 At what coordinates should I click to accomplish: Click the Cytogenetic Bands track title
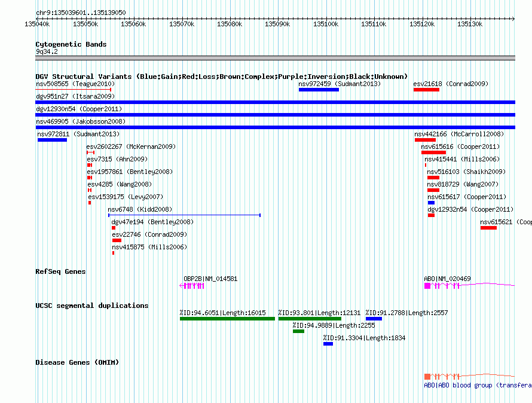click(x=71, y=44)
